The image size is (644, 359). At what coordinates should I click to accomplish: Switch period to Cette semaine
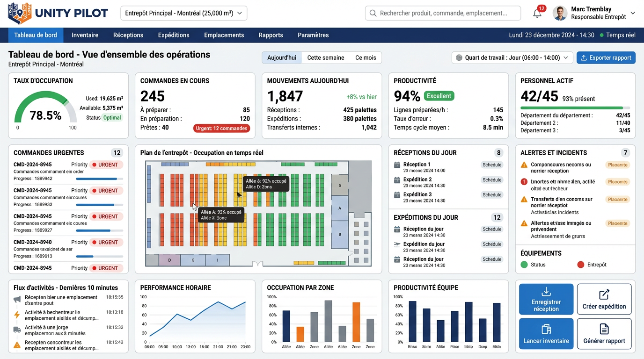[326, 58]
